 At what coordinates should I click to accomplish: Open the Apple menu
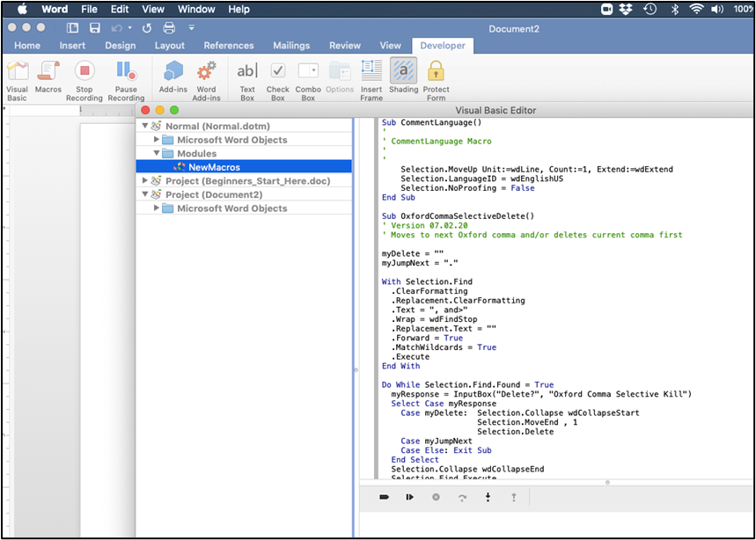click(x=22, y=9)
